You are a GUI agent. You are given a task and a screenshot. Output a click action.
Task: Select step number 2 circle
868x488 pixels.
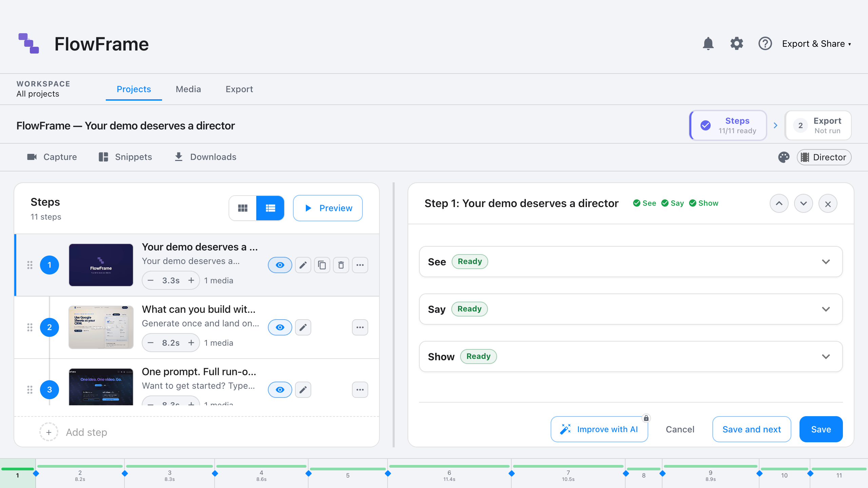click(50, 327)
